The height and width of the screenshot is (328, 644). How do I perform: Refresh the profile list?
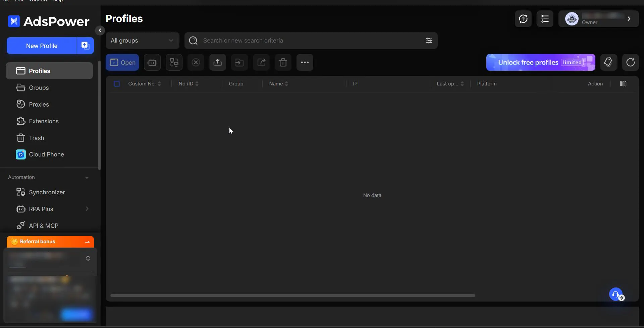631,62
